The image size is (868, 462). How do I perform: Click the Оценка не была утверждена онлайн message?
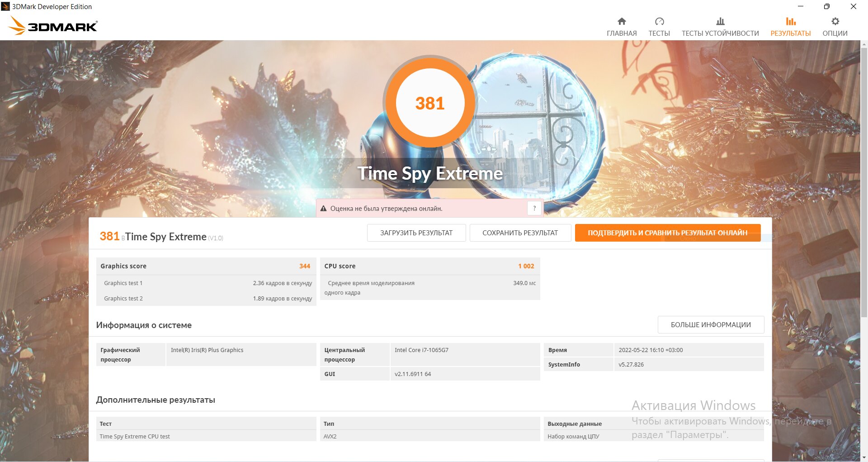(386, 209)
